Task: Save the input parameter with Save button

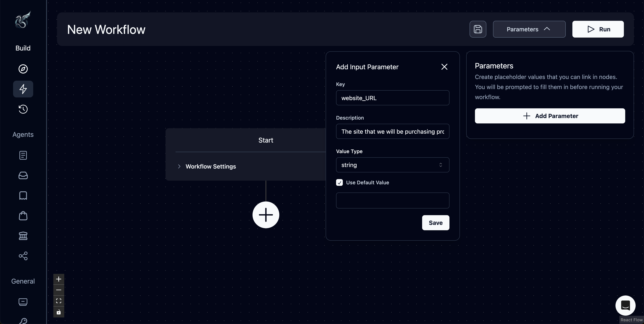Action: coord(435,223)
